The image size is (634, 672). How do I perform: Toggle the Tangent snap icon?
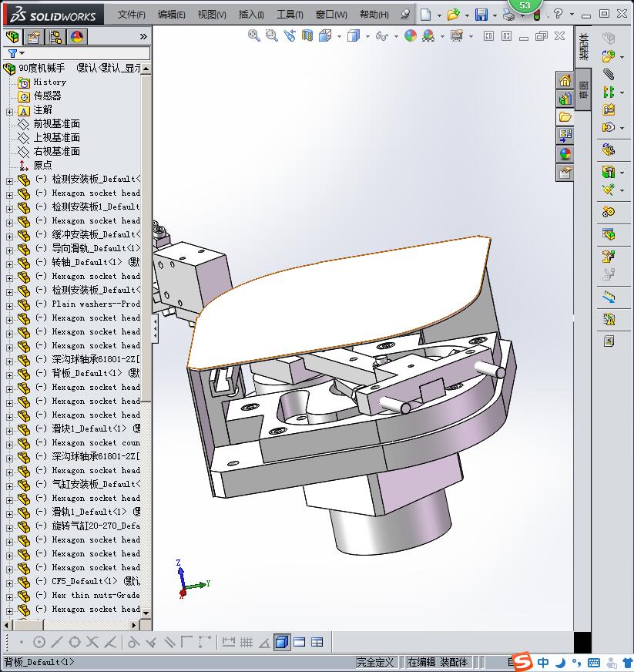(x=133, y=642)
